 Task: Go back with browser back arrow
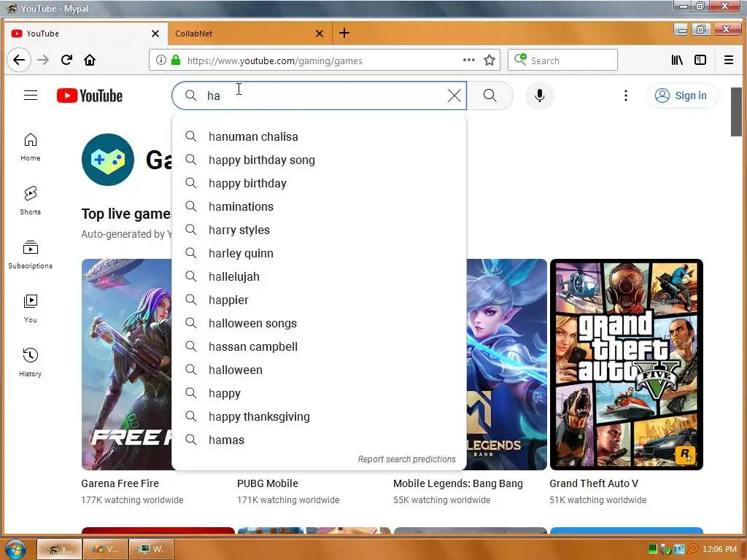[19, 60]
